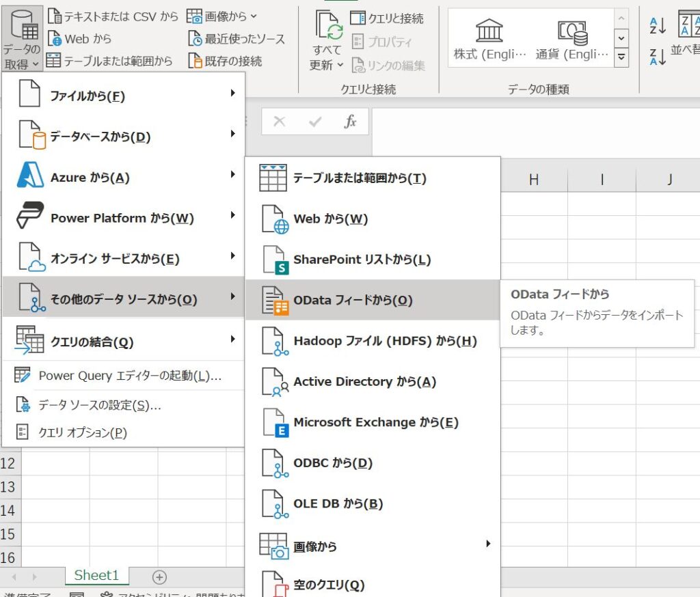Launch Power Query エディターの起動(L)
The width and height of the screenshot is (700, 597).
tap(124, 375)
